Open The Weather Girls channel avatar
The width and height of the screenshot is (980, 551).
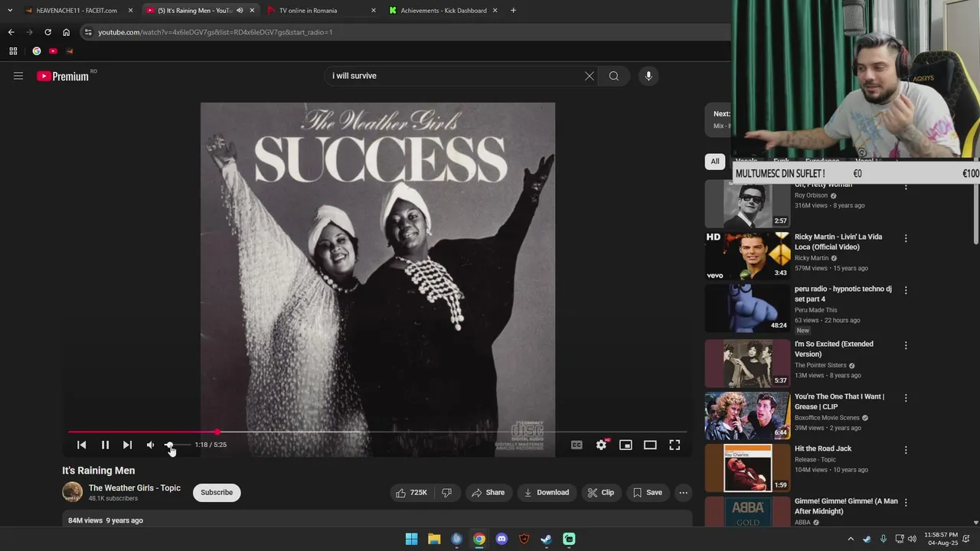point(72,492)
